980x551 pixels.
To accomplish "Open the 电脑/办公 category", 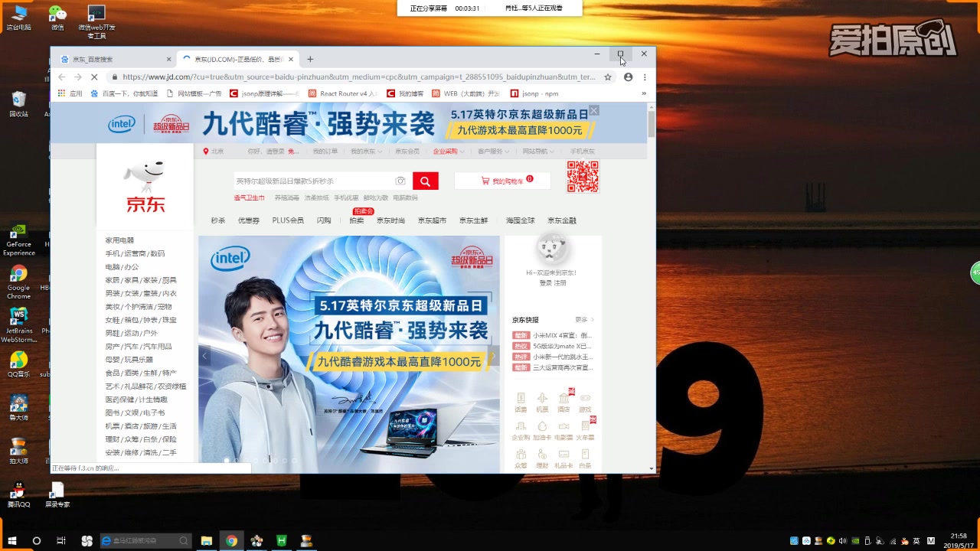I will click(x=122, y=267).
